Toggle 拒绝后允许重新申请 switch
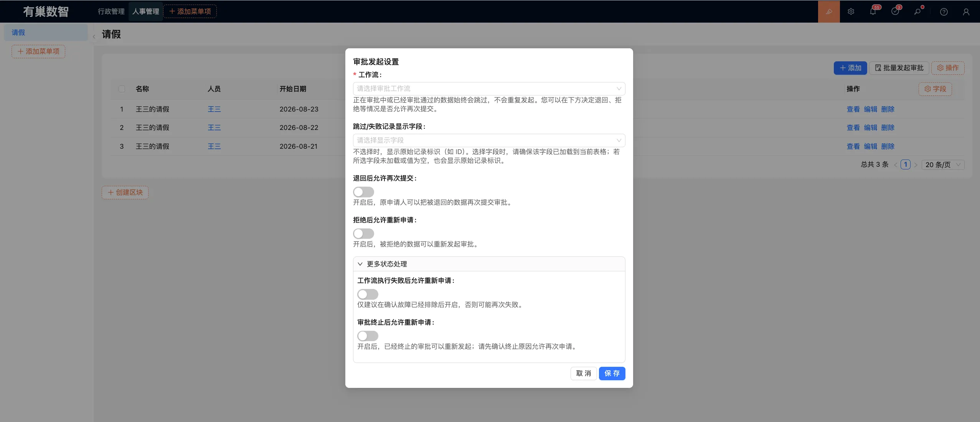 coord(363,233)
